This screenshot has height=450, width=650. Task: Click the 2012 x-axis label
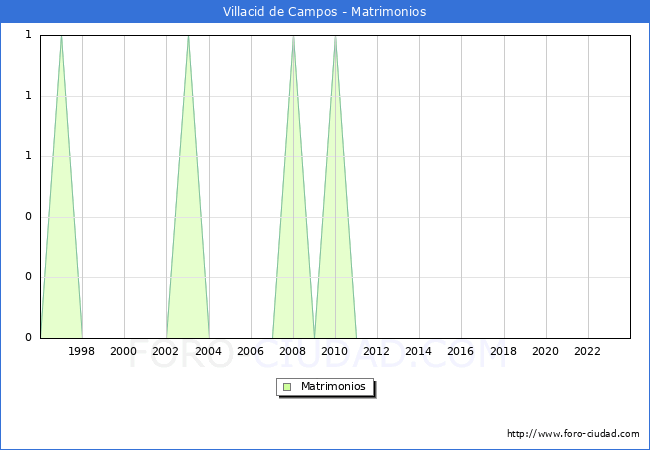[x=377, y=351]
